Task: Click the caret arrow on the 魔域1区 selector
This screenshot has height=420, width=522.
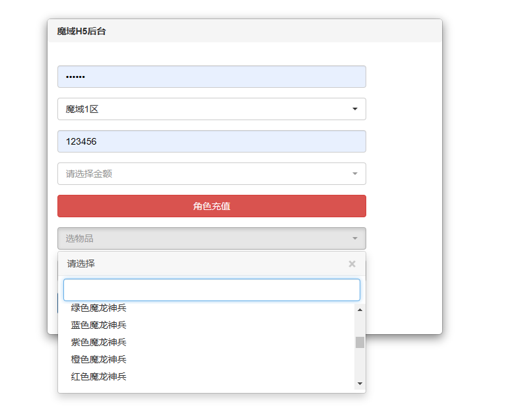Action: coord(354,109)
